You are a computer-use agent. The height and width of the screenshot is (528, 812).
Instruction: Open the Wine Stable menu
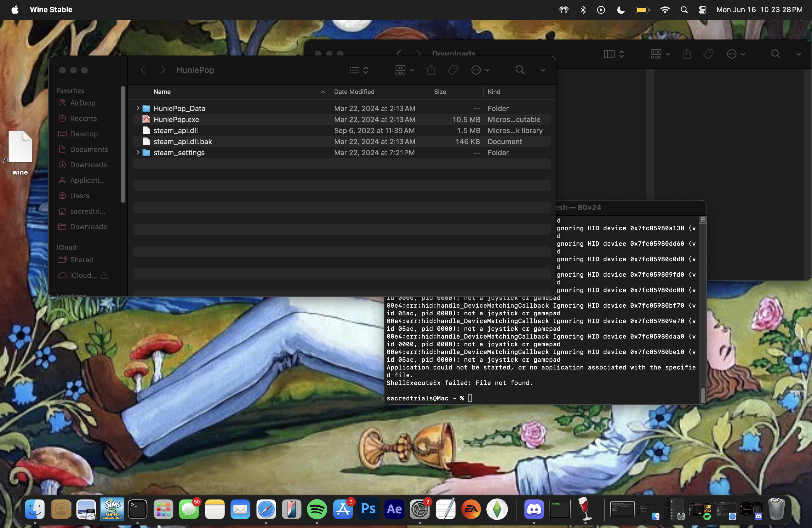(51, 10)
